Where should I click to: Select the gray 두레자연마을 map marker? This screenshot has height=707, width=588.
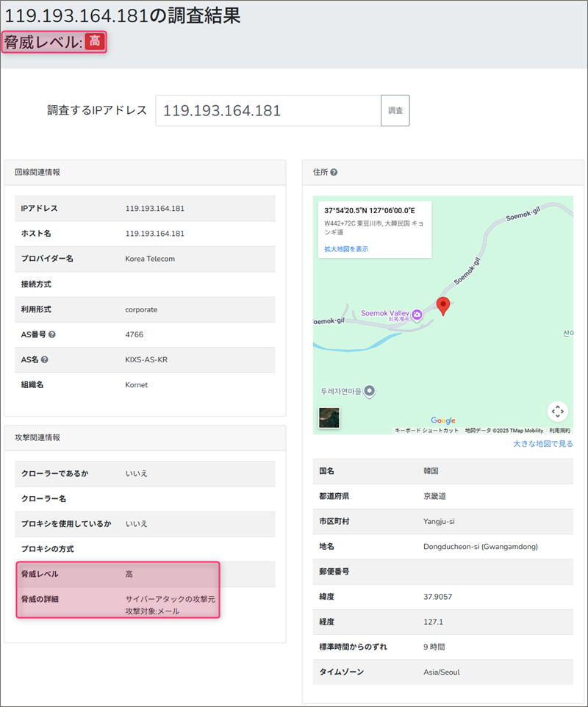(x=370, y=391)
